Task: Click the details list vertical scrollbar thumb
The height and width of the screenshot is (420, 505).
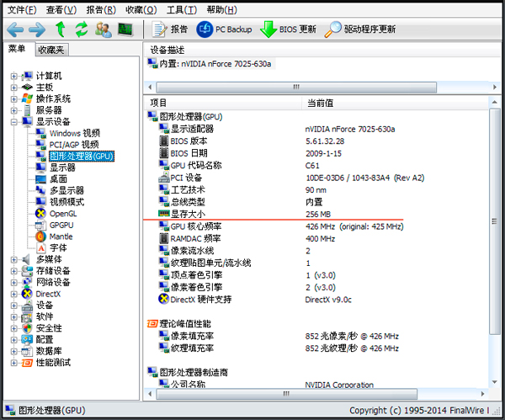Action: click(494, 221)
